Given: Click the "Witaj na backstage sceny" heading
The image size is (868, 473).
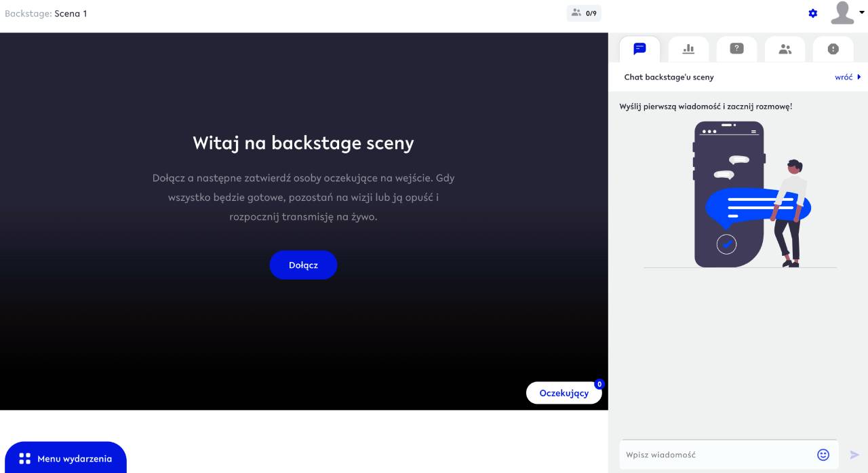Looking at the screenshot, I should (x=303, y=143).
